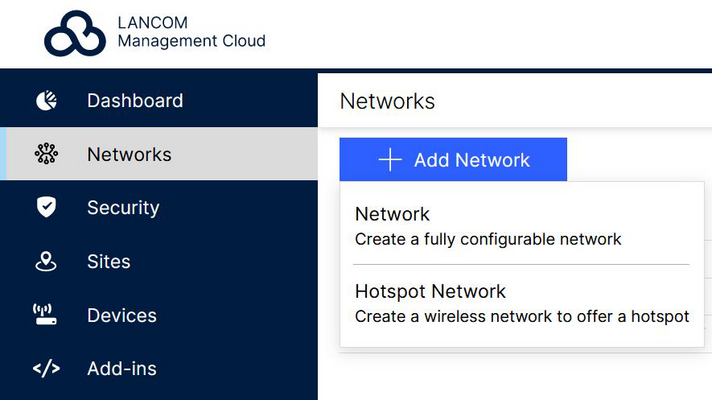Open the Sites section
Image resolution: width=712 pixels, height=400 pixels.
(109, 262)
